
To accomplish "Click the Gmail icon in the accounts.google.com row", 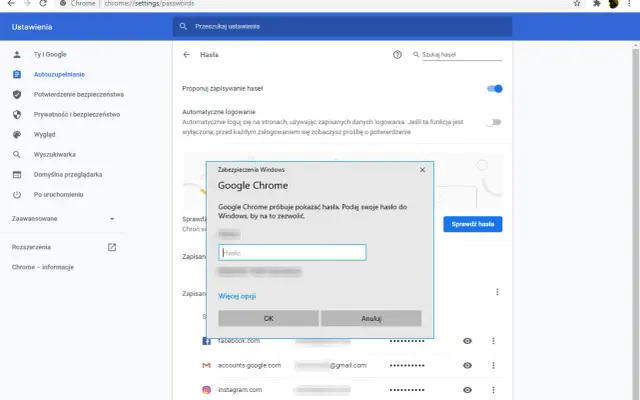I will [207, 365].
